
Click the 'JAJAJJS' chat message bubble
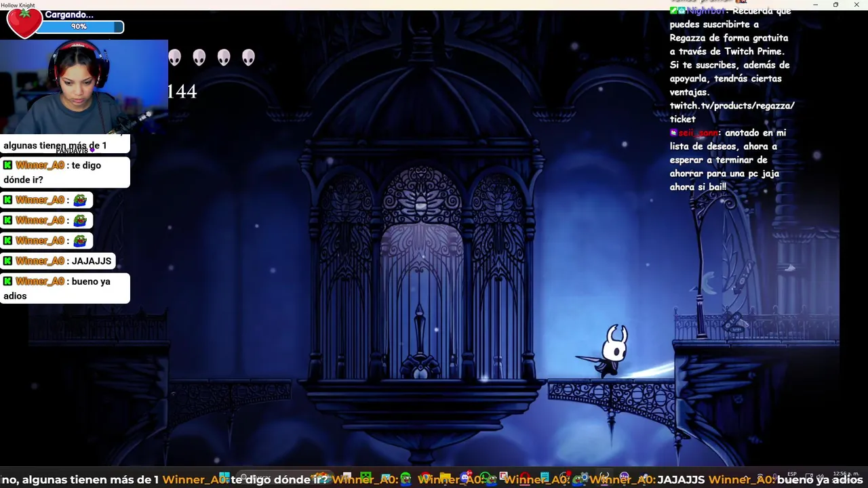[x=57, y=261]
